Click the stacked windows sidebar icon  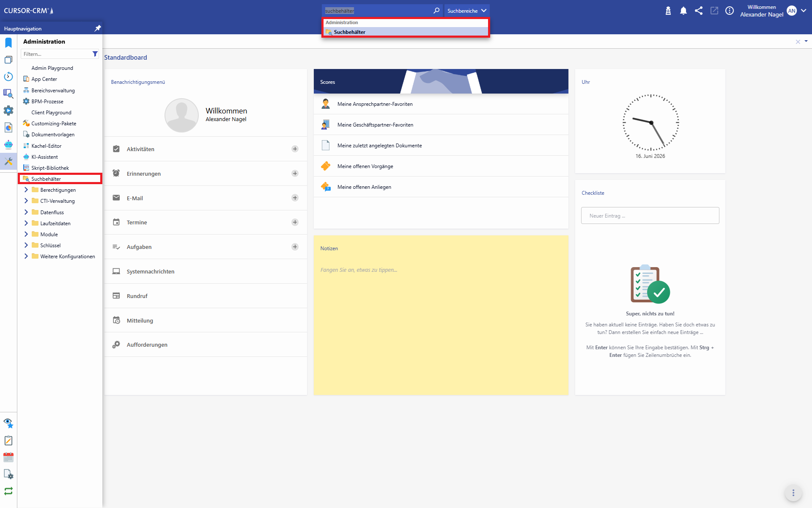(8, 60)
